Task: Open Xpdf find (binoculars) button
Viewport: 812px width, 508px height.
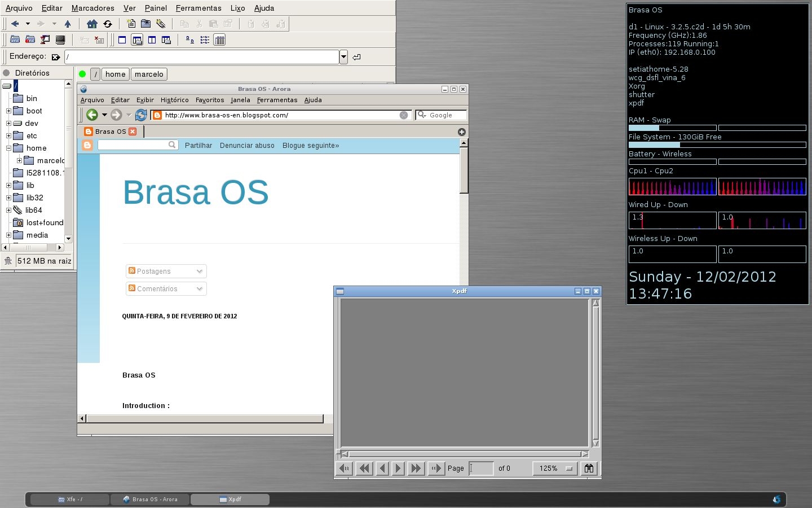Action: pos(589,468)
